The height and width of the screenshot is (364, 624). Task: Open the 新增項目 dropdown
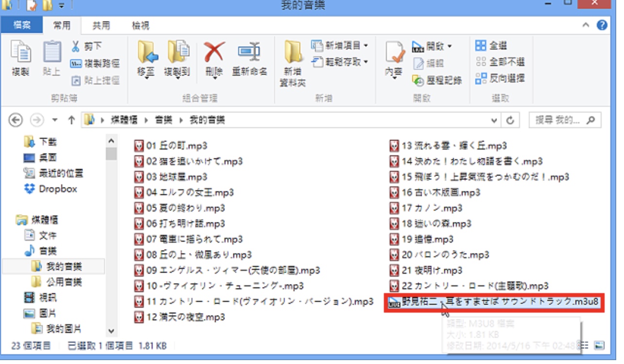[340, 46]
